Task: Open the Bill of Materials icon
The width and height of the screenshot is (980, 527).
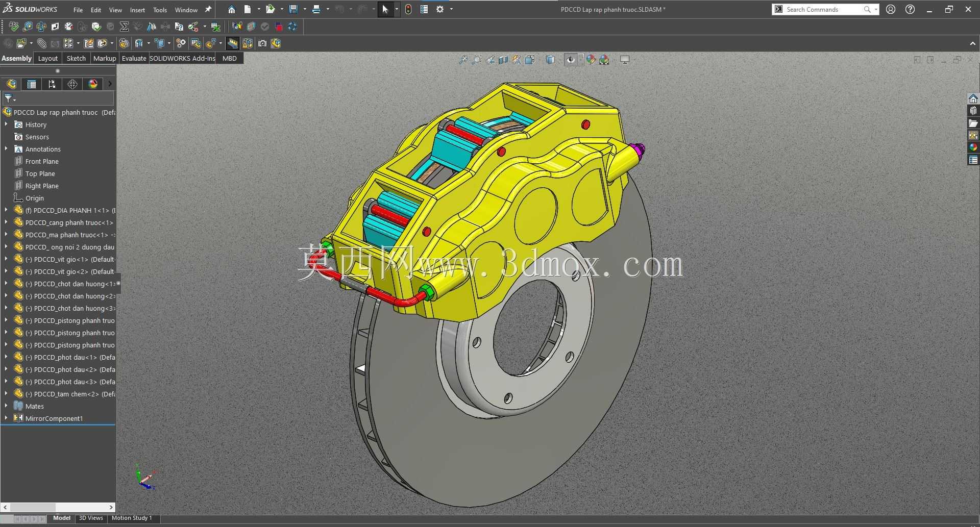Action: pos(196,43)
